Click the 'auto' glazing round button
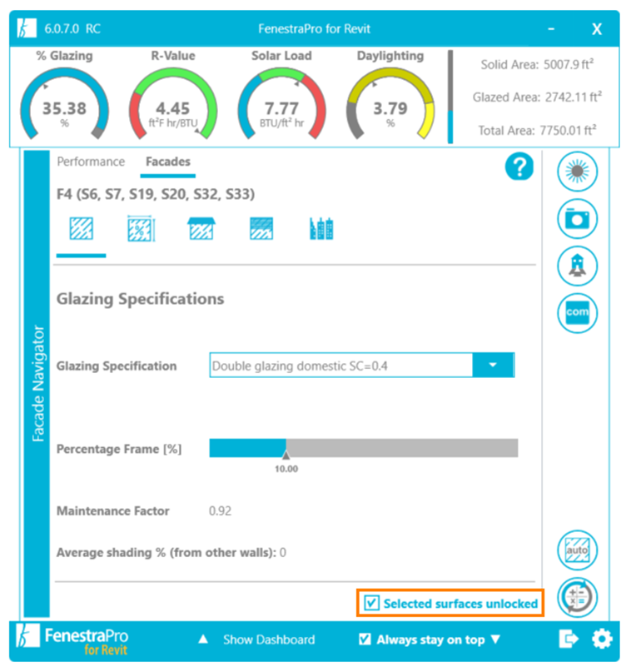Viewport: 626px width, 672px height. 577,550
